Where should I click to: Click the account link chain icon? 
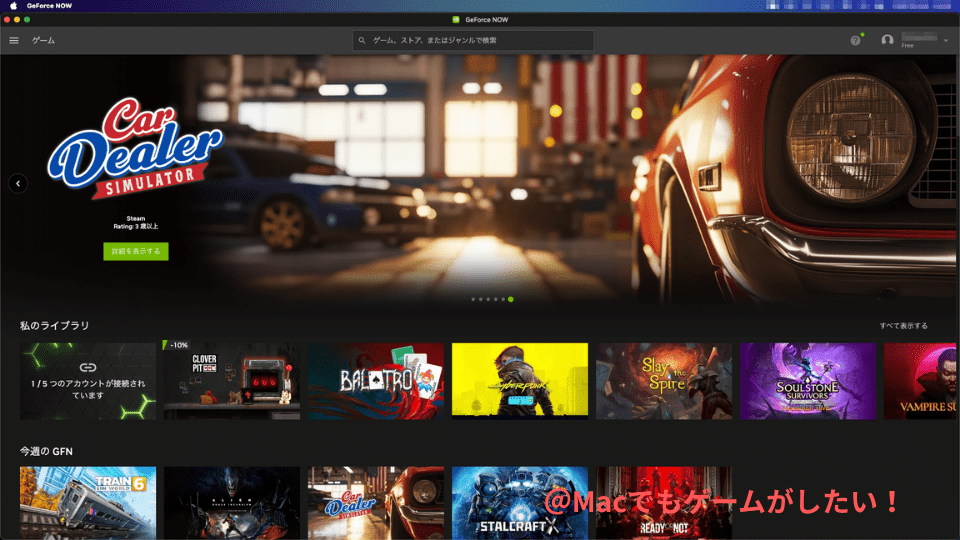click(x=88, y=368)
